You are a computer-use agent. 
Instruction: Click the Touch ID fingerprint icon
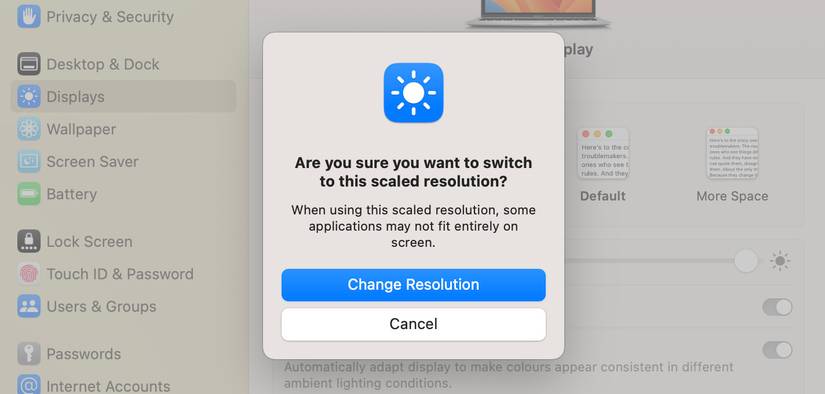(x=28, y=274)
